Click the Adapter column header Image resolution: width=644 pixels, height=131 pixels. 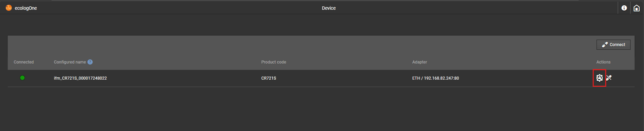[419, 62]
